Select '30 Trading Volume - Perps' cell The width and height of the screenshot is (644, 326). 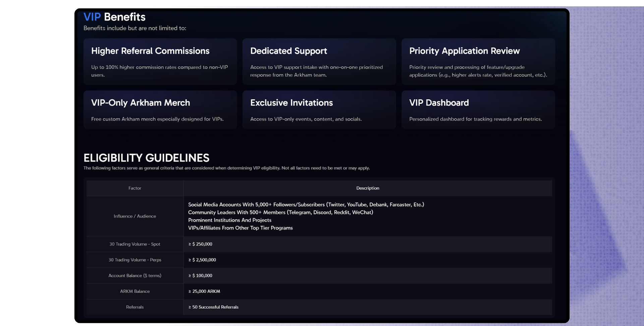[x=135, y=260]
